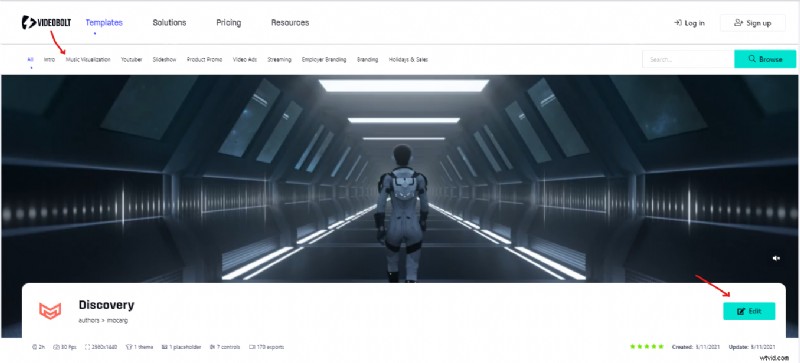800x363 pixels.
Task: Open the Pricing page
Action: pos(229,23)
